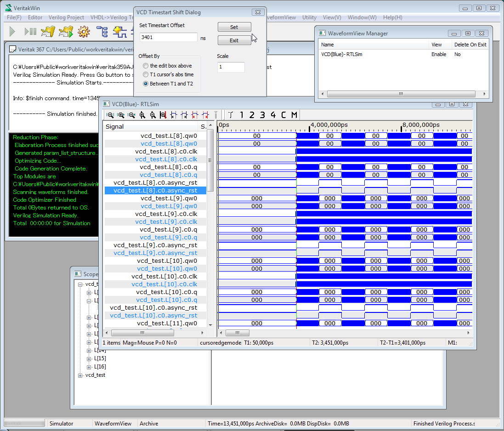Click the zoom-out icon with right cyan arrow
The height and width of the screenshot is (431, 504).
point(131,115)
